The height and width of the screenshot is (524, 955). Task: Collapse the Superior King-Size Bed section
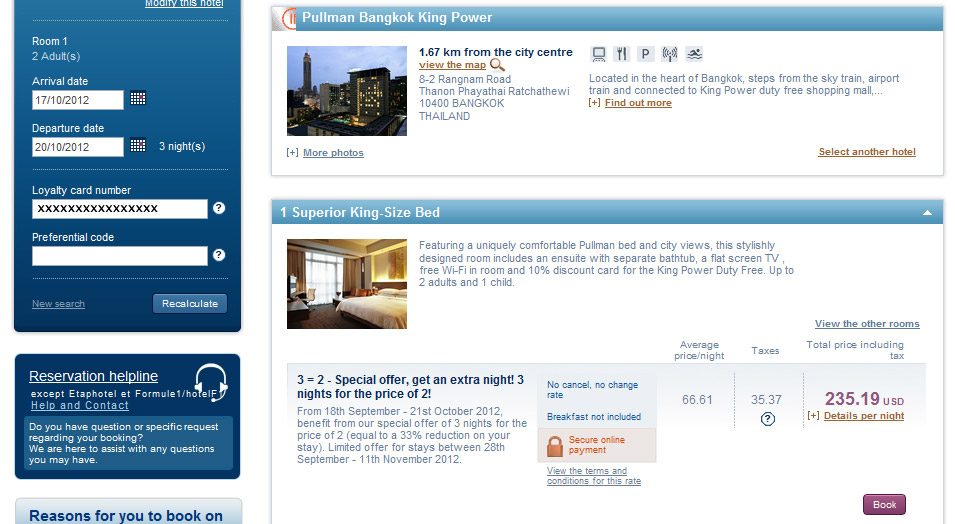pos(927,213)
